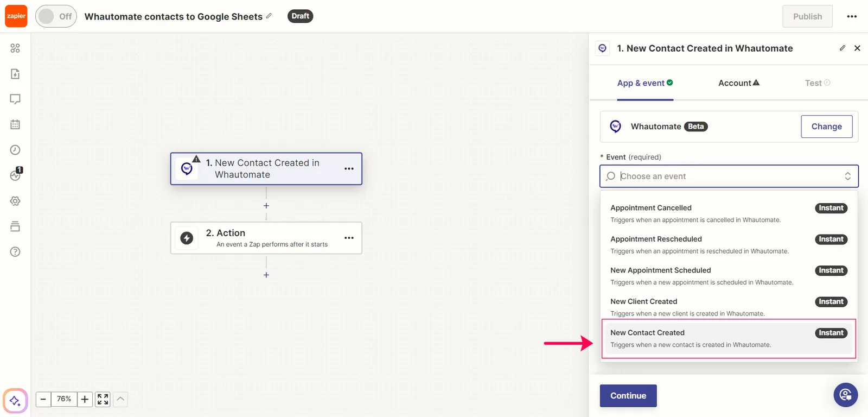Open the versions stack icon

15,226
